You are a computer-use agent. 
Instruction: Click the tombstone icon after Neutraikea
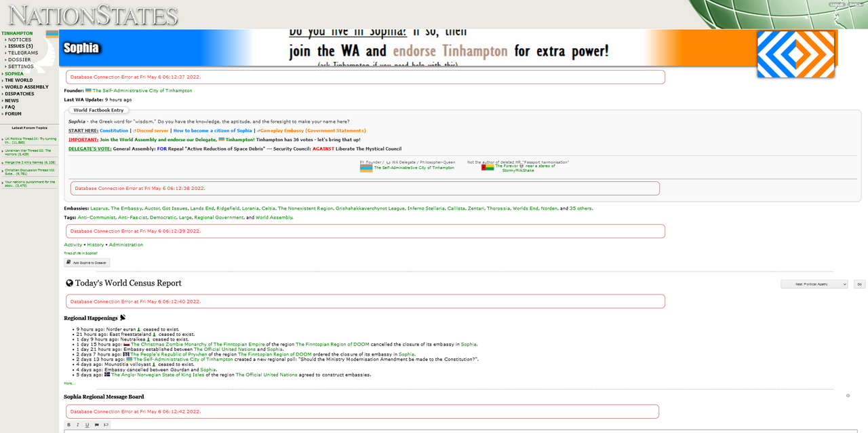(149, 339)
